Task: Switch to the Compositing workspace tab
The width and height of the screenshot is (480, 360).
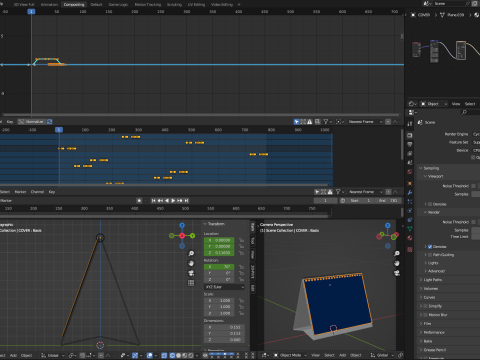Action: [74, 4]
